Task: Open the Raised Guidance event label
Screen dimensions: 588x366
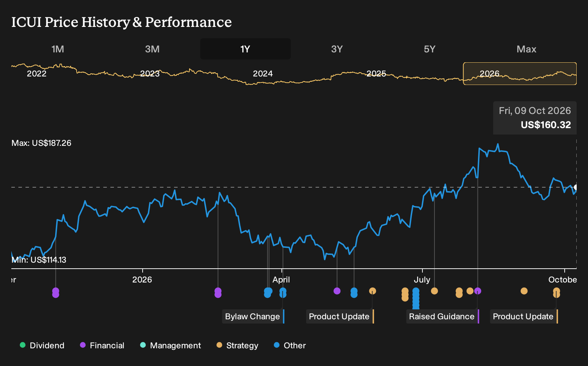Action: (443, 316)
